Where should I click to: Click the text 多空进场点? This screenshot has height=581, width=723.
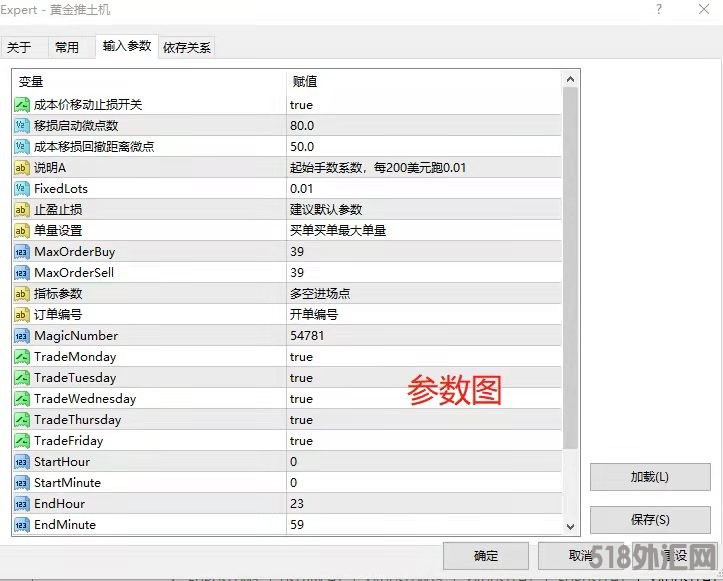(320, 294)
